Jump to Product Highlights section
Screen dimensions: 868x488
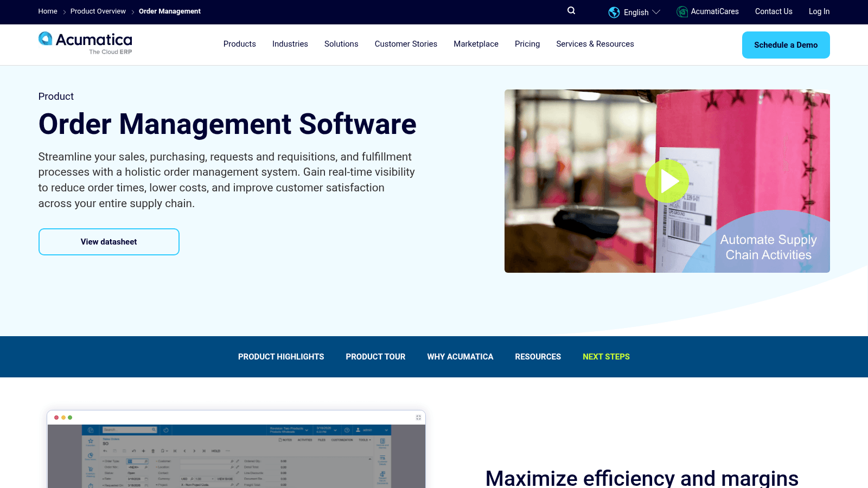coord(281,357)
